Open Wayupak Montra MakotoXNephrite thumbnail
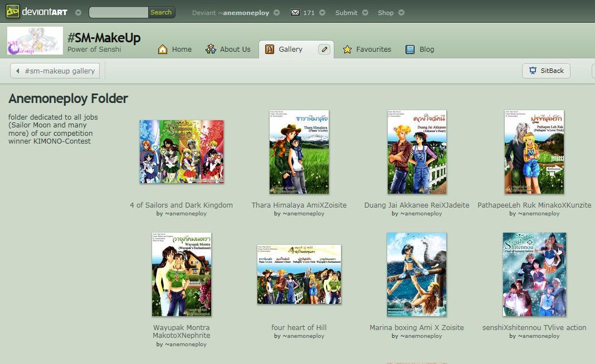 [x=182, y=274]
